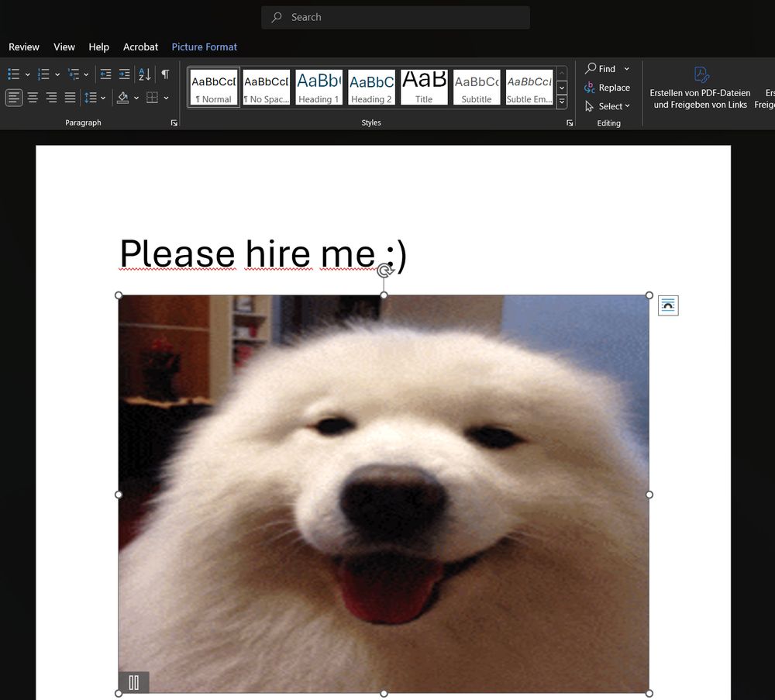Click Erstellen von PDF-Dateien button
Viewport: 775px width, 700px height.
click(x=700, y=88)
